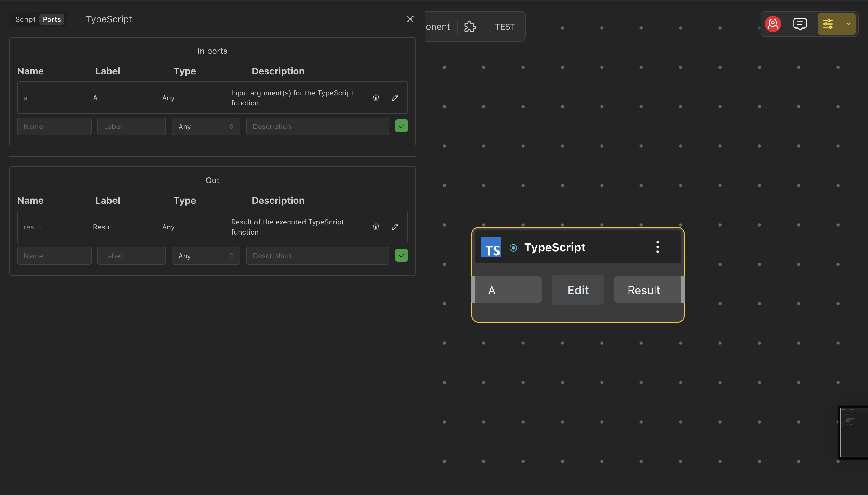Switch to the Script tab

[25, 19]
